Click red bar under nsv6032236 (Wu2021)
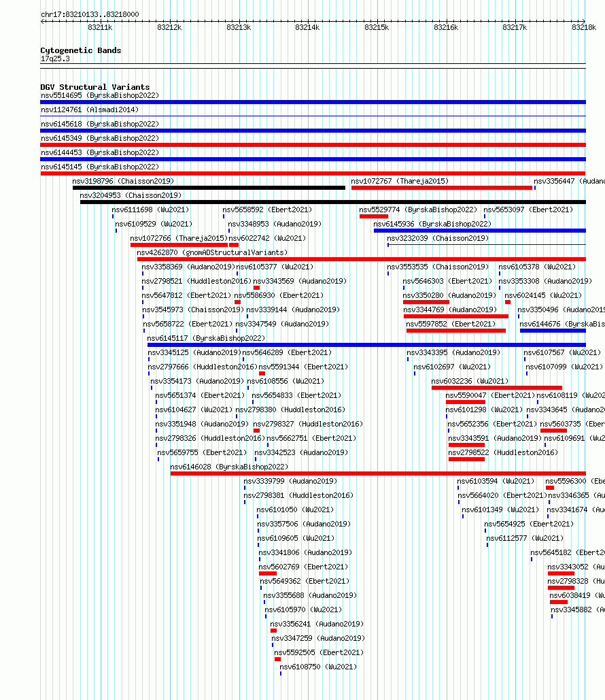The width and height of the screenshot is (605, 700). (x=497, y=388)
